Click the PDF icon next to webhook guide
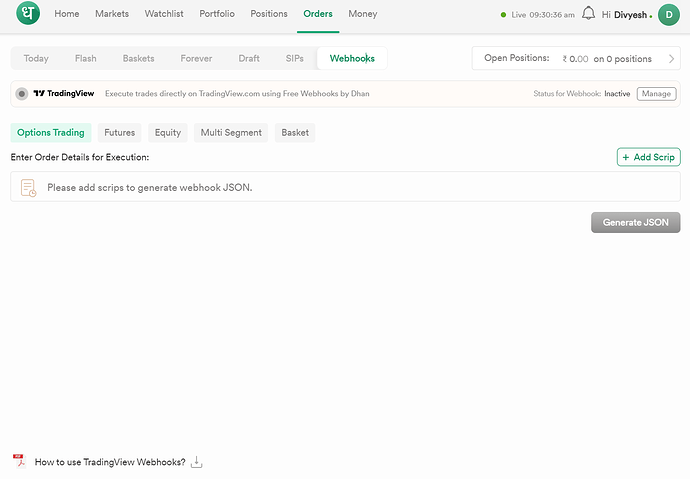 [x=19, y=461]
